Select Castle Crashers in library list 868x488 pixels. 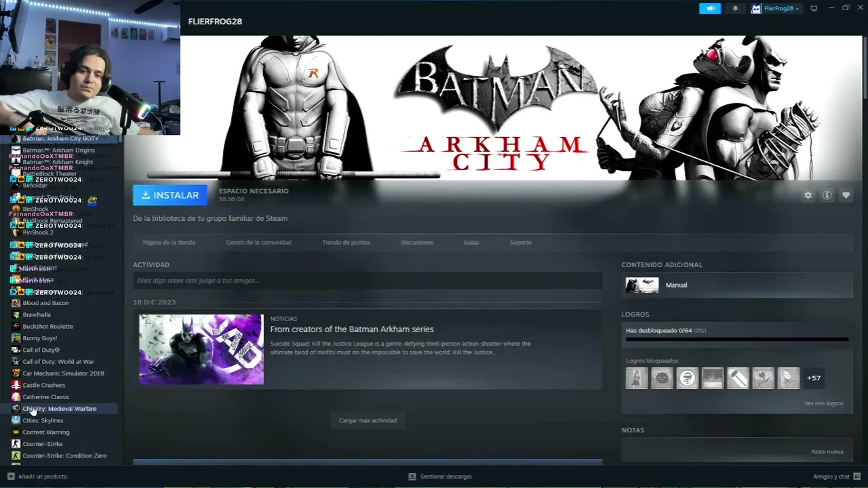(x=44, y=385)
